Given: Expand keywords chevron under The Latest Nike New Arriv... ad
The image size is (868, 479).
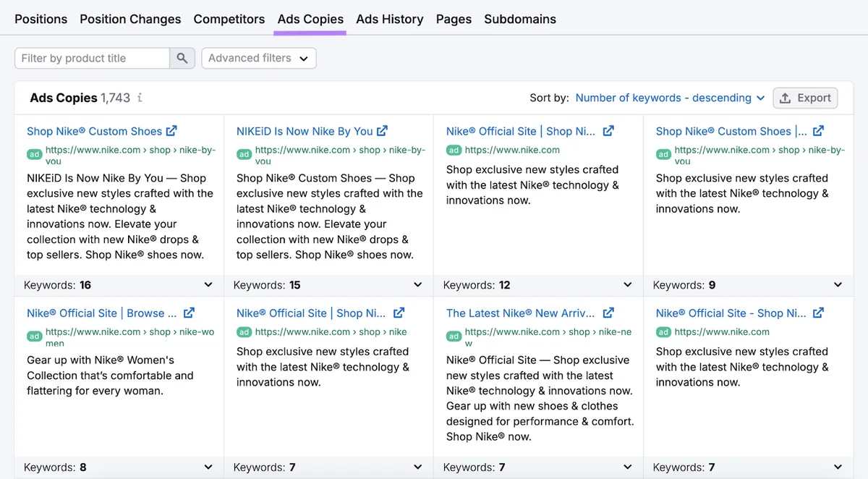Looking at the screenshot, I should pos(627,467).
